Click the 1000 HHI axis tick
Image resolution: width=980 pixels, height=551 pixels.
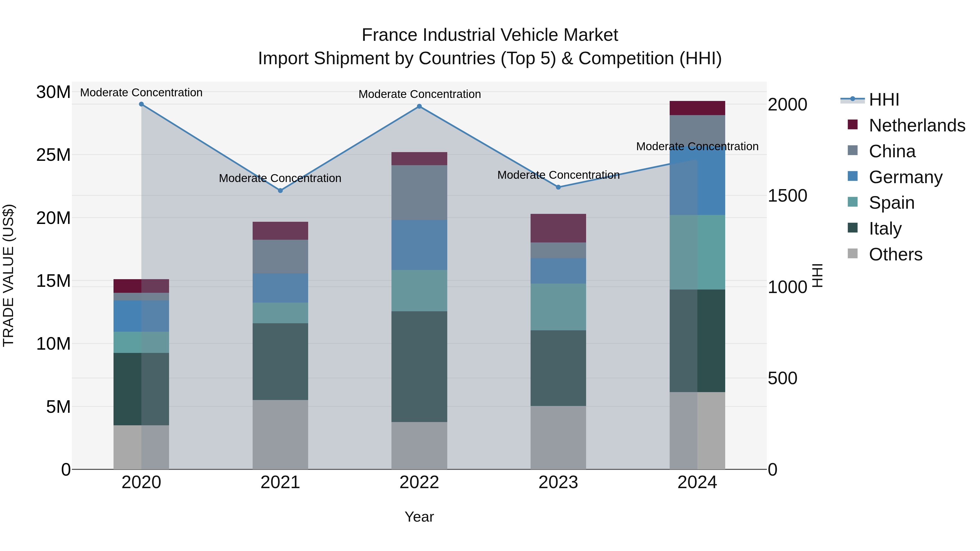click(788, 287)
